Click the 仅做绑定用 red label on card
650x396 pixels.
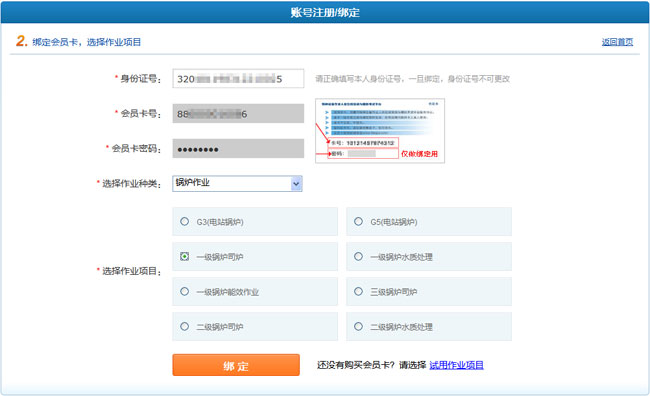pyautogui.click(x=419, y=154)
